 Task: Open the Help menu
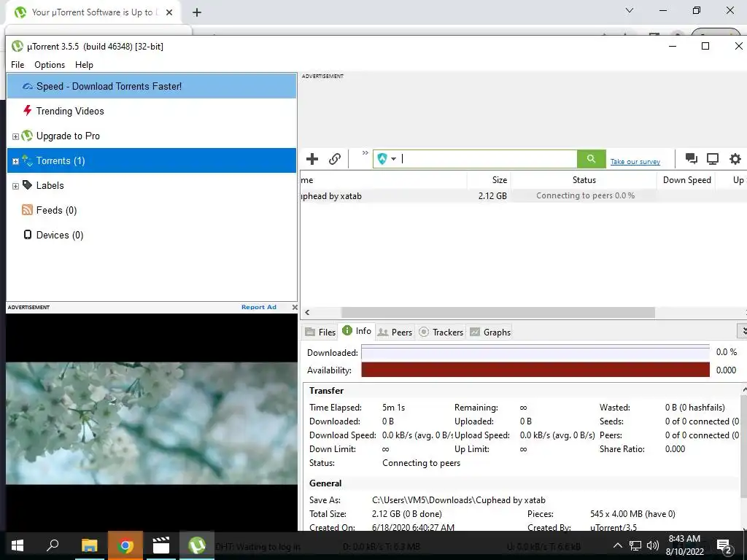coord(84,65)
